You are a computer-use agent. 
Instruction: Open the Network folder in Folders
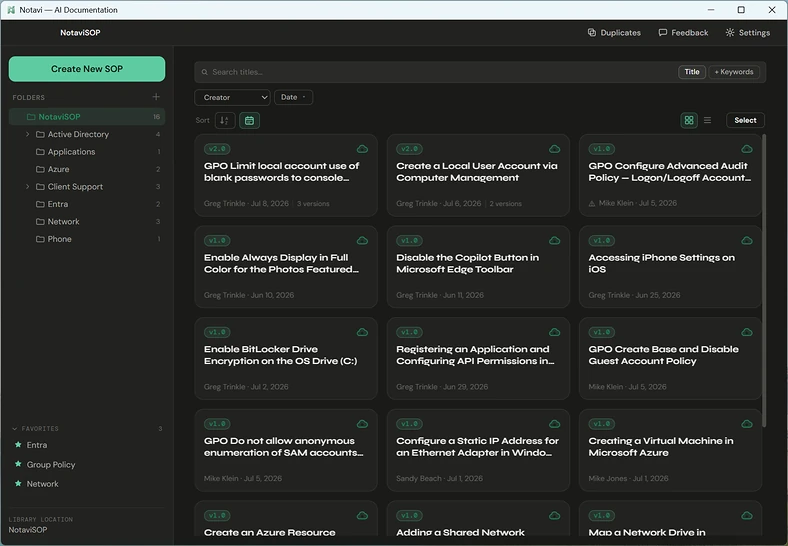tap(87, 222)
